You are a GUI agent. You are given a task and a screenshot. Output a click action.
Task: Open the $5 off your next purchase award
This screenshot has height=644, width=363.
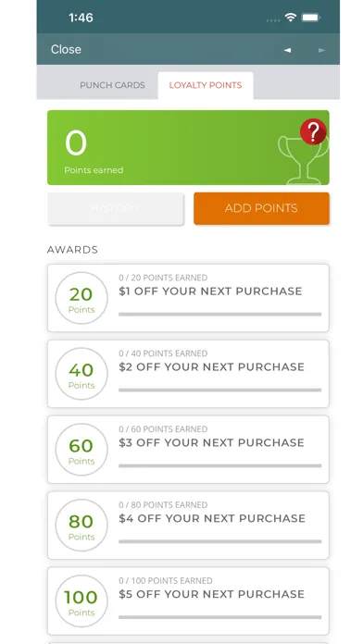pos(188,601)
